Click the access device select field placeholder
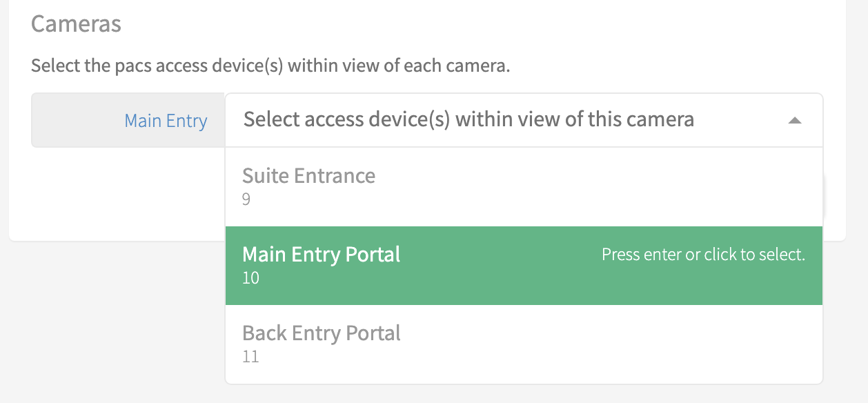The image size is (868, 403). pos(468,120)
